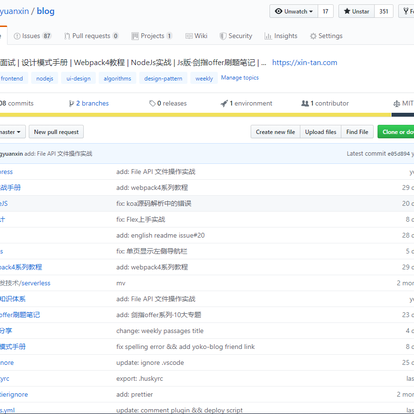Click the eye icon on Unwatch
The width and height of the screenshot is (414, 414).
pos(278,11)
